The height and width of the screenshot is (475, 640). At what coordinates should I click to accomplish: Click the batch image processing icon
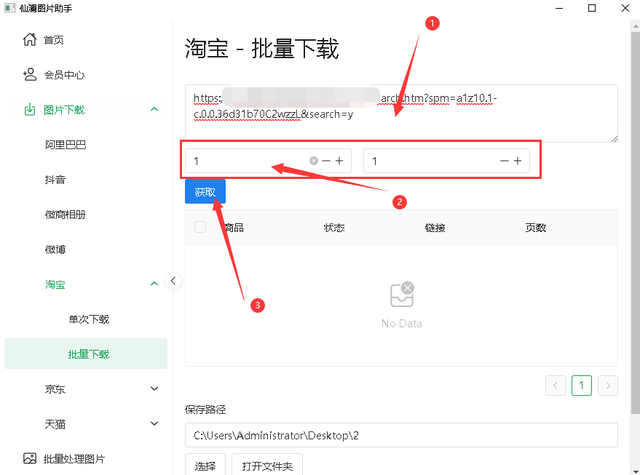point(30,459)
